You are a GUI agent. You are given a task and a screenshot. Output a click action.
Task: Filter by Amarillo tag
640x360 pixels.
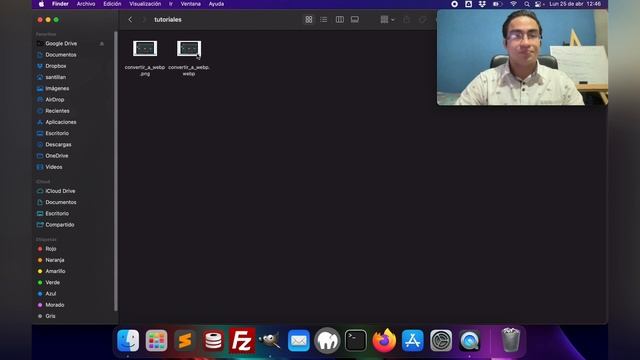pyautogui.click(x=55, y=271)
